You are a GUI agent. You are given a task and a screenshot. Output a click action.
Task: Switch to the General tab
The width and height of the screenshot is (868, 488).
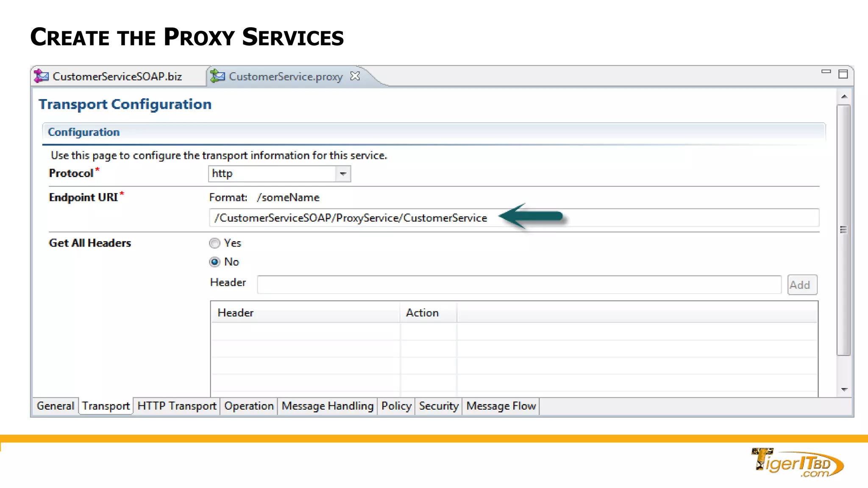(56, 406)
